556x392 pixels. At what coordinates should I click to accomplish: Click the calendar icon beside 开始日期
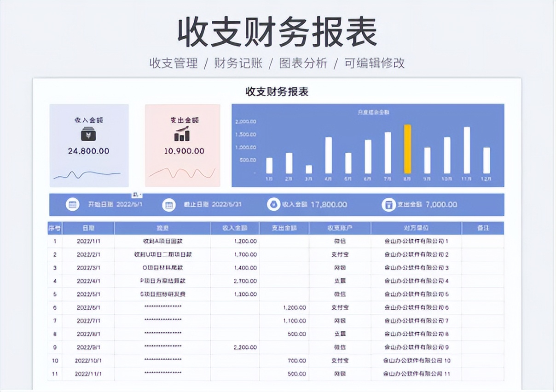(x=72, y=204)
